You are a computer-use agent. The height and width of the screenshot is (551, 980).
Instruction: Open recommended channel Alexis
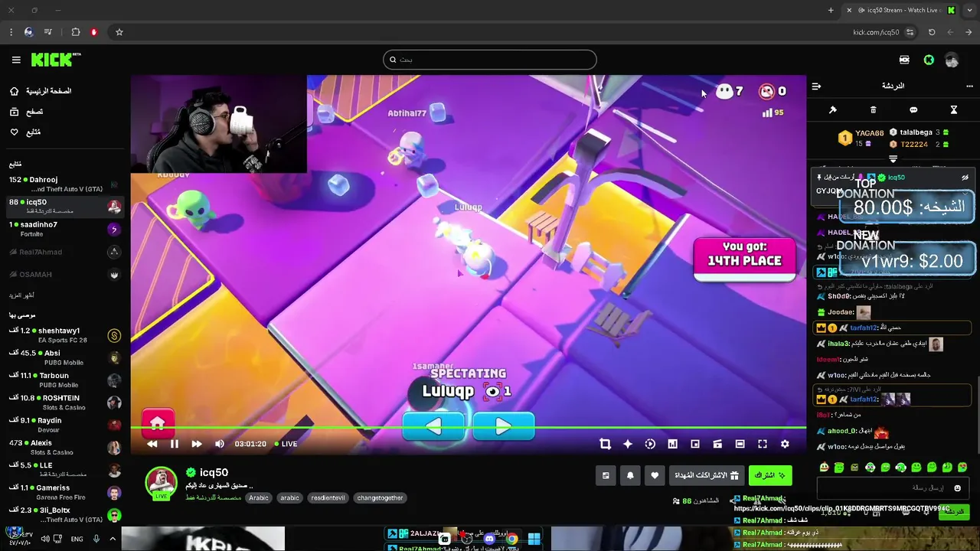coord(64,447)
